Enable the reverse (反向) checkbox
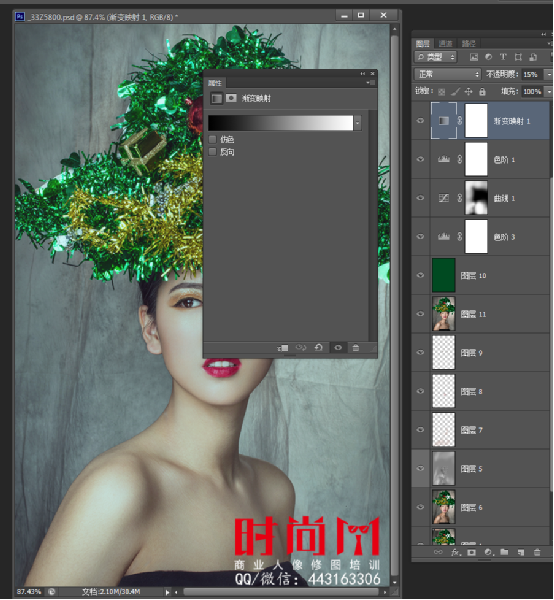The image size is (554, 600). [x=212, y=152]
